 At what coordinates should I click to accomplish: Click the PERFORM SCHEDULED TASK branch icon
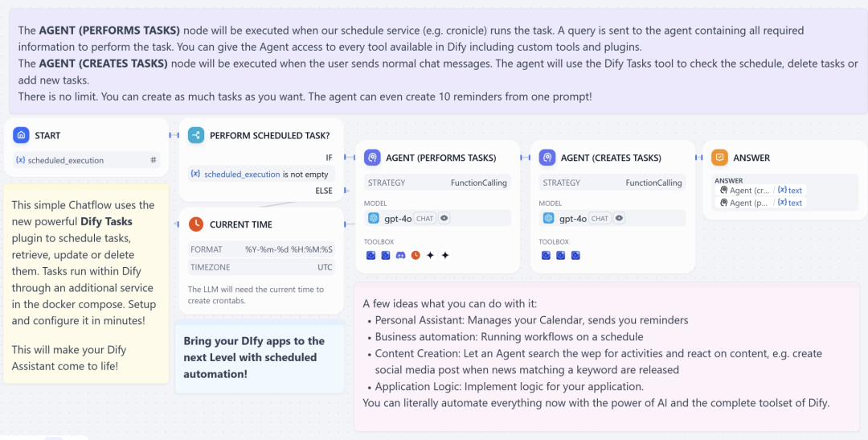196,135
